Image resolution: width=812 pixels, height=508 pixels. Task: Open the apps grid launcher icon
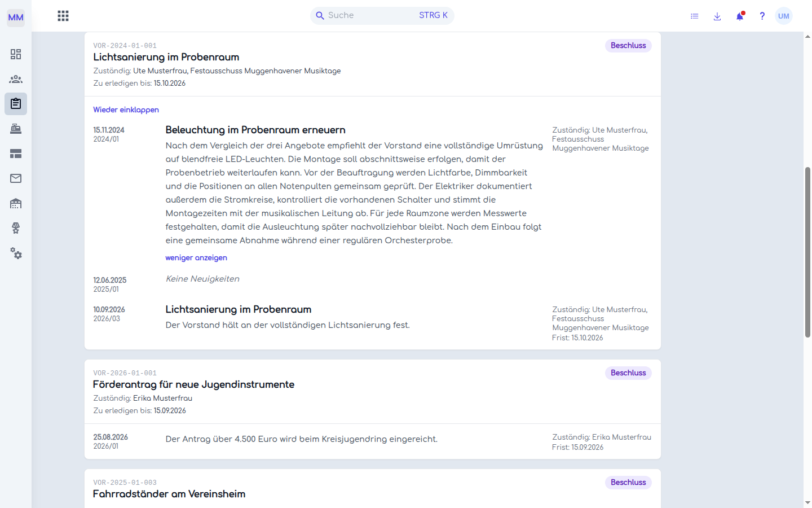63,16
